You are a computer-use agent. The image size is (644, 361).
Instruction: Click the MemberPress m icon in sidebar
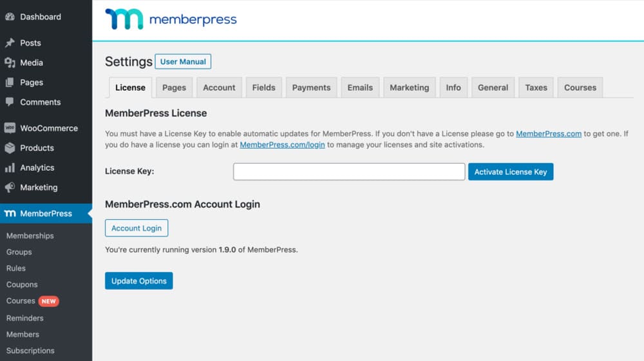pos(10,213)
